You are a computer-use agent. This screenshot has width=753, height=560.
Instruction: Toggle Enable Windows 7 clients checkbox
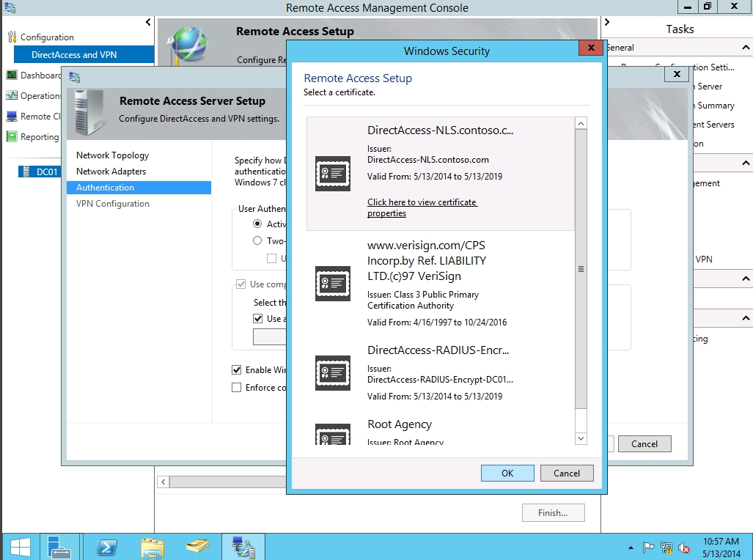coord(236,370)
